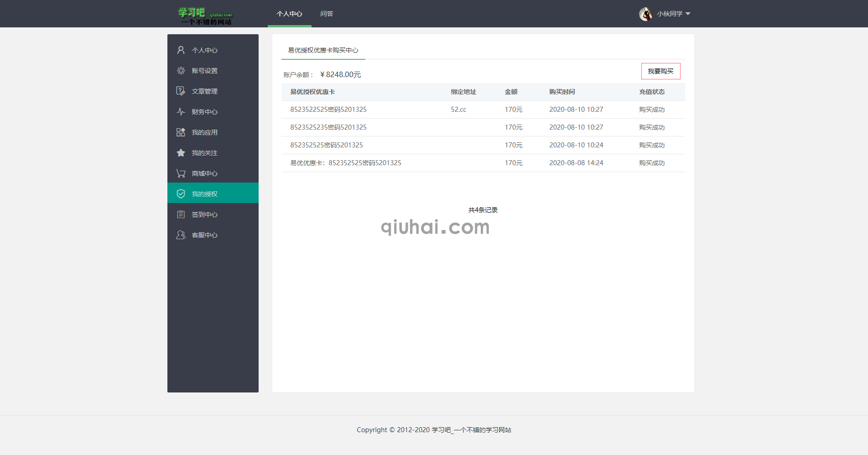Click the user avatar picture in header
The width and height of the screenshot is (868, 455).
tap(645, 14)
